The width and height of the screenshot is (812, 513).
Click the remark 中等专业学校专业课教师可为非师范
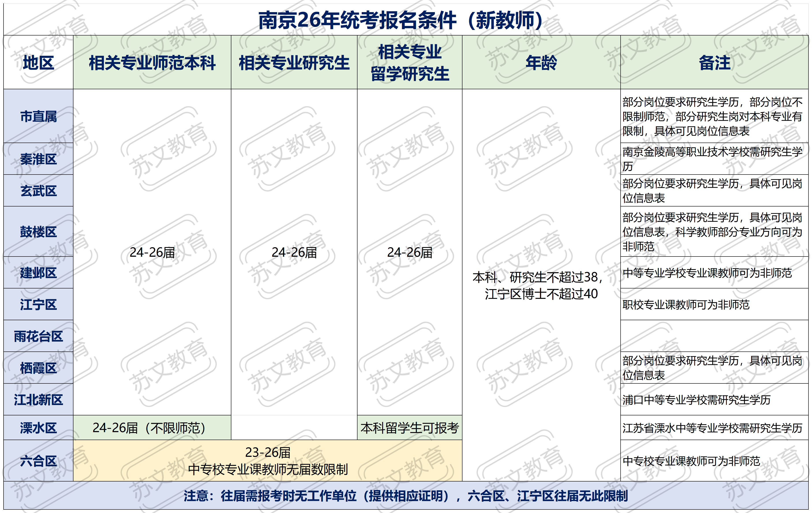pos(715,272)
